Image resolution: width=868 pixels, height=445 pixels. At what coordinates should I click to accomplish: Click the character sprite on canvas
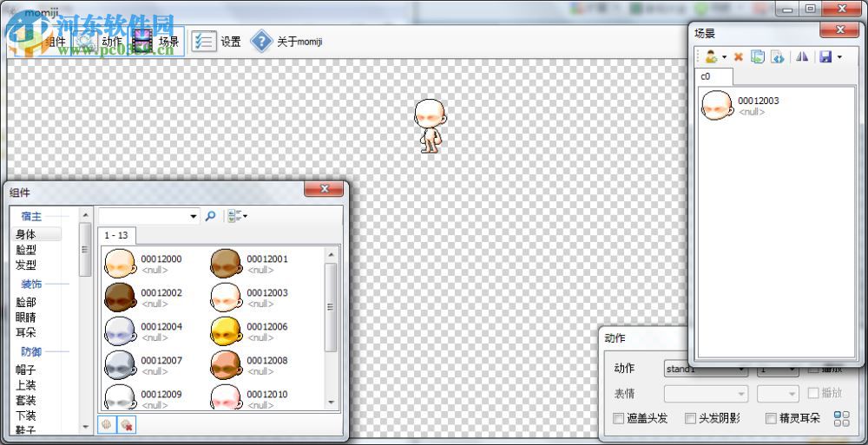(x=431, y=126)
